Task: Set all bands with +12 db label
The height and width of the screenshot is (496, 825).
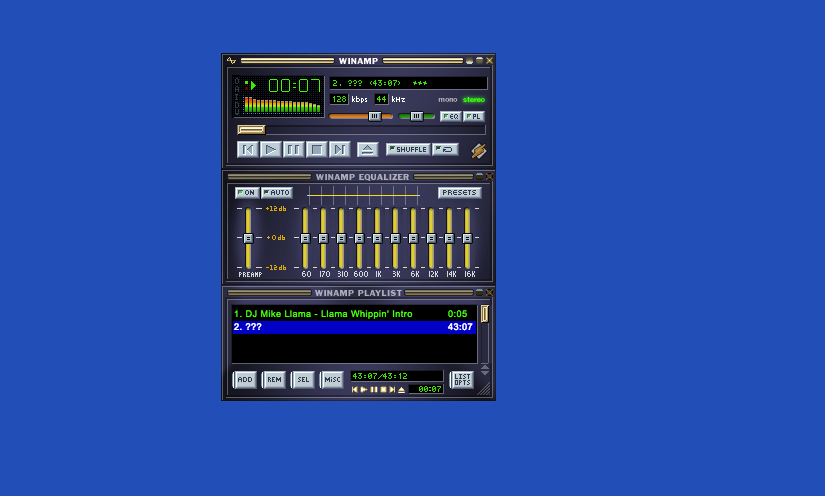Action: pyautogui.click(x=276, y=209)
